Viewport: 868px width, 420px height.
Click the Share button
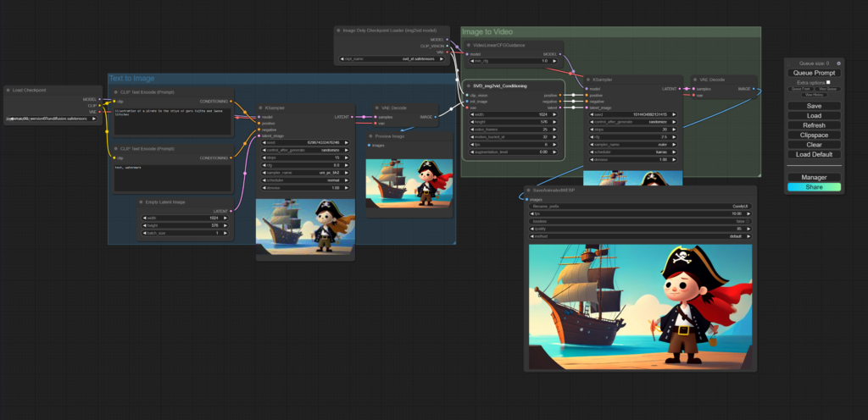pos(814,187)
